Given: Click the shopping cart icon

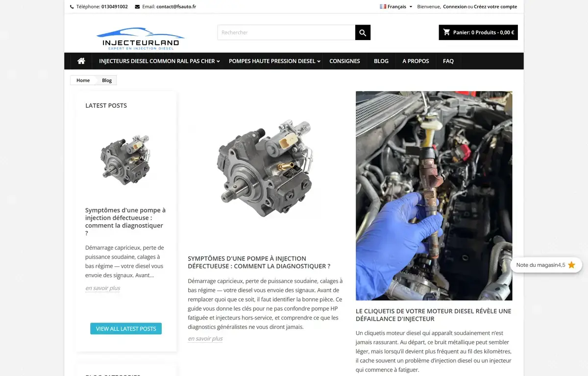Looking at the screenshot, I should point(446,32).
